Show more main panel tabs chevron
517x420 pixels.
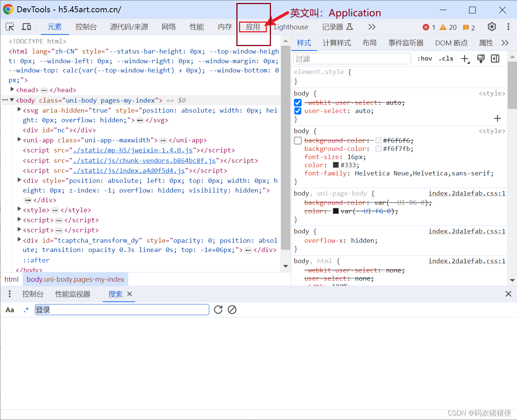point(372,27)
